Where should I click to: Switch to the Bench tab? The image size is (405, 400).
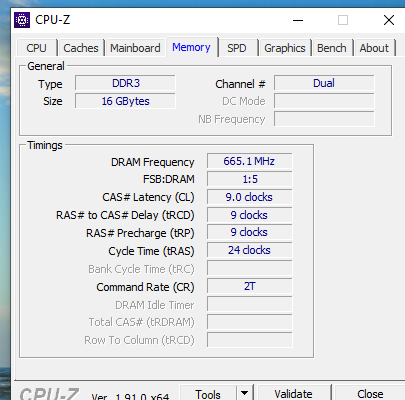pos(332,48)
